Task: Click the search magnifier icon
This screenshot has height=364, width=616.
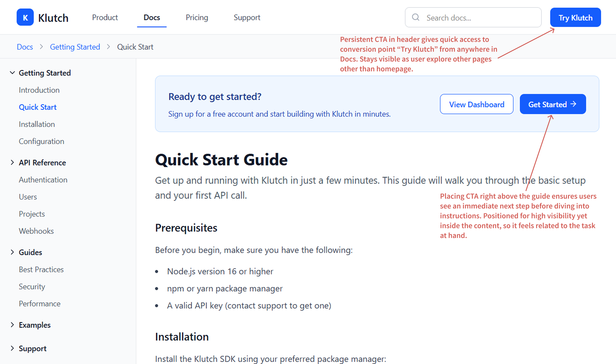Action: coord(416,17)
